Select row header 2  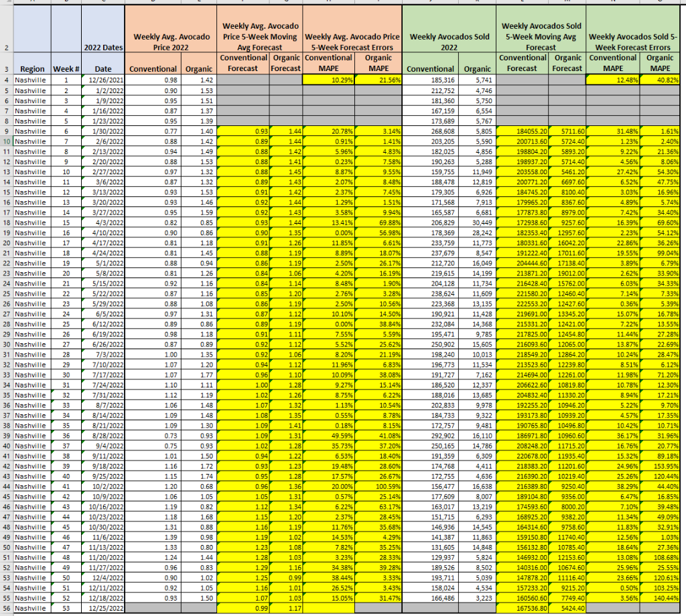click(6, 28)
